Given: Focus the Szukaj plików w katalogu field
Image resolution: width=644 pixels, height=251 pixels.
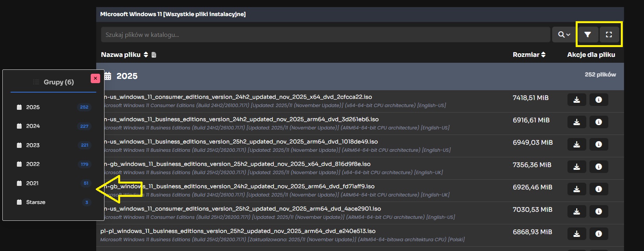Looking at the screenshot, I should pos(325,35).
